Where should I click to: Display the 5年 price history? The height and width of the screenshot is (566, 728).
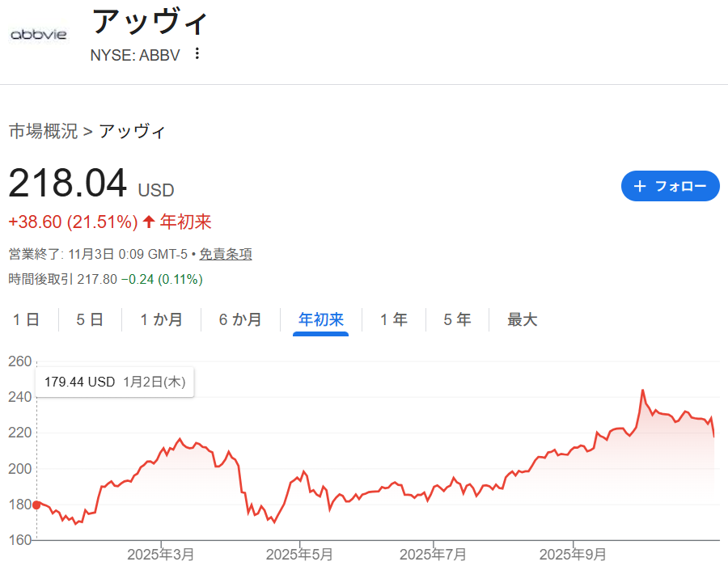click(x=457, y=319)
